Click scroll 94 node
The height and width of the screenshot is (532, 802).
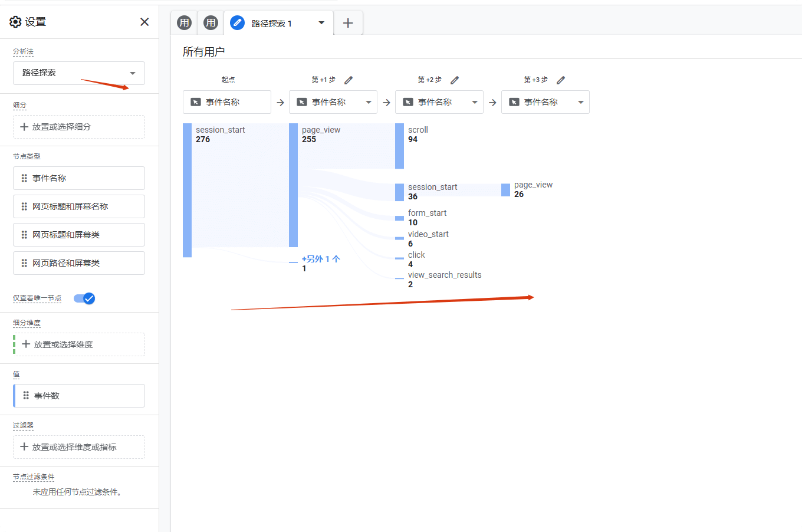(x=400, y=146)
